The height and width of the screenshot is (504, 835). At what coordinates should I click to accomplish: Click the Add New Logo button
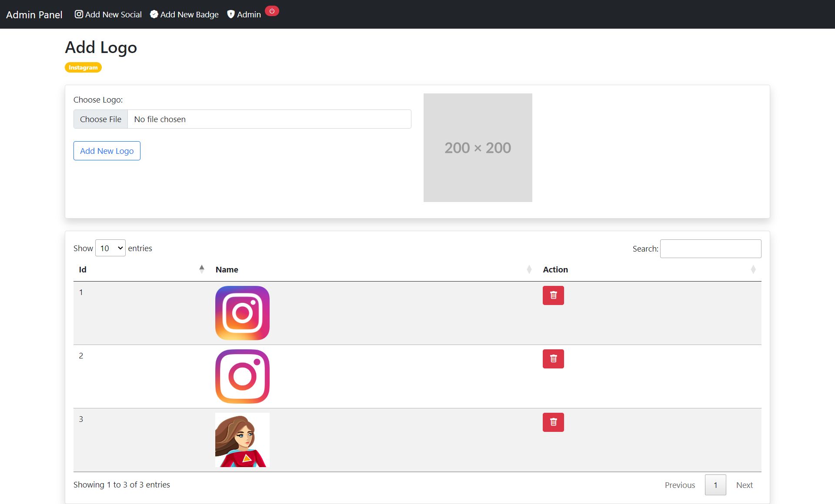(x=107, y=151)
